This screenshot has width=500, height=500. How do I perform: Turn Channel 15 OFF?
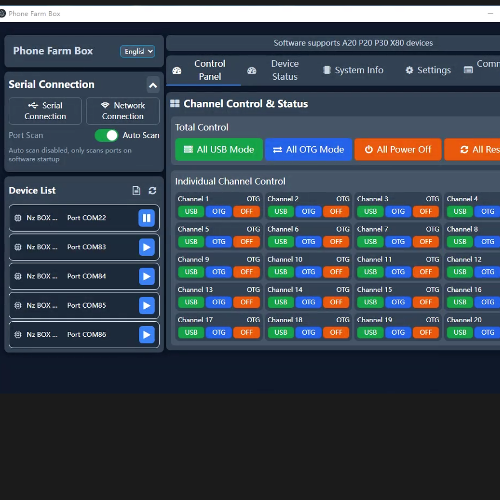click(426, 302)
